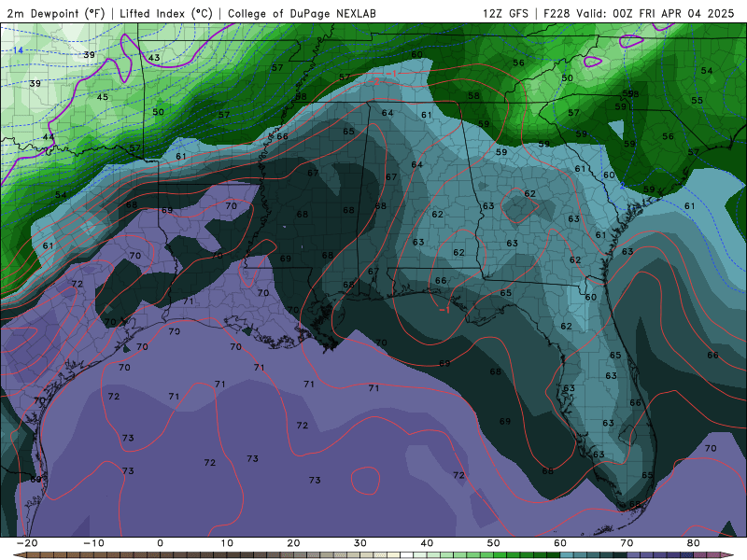Click the "Valid: 00Z FRI APR 04 2025" timestamp
The height and width of the screenshot is (560, 747).
tap(655, 13)
